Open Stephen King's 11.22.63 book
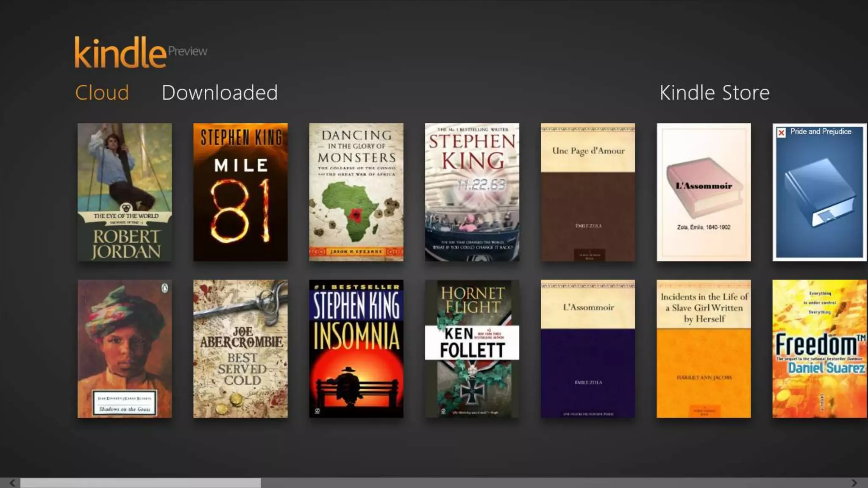 click(472, 192)
